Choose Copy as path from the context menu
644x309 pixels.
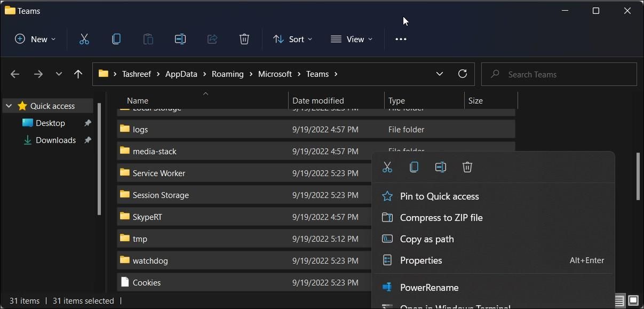tap(426, 239)
